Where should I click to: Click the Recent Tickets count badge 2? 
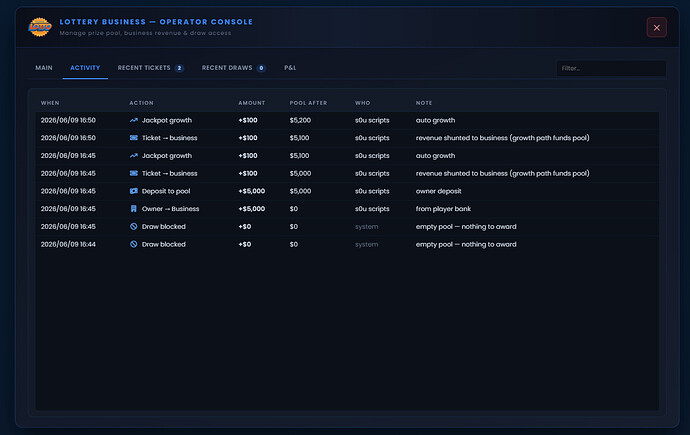click(179, 68)
